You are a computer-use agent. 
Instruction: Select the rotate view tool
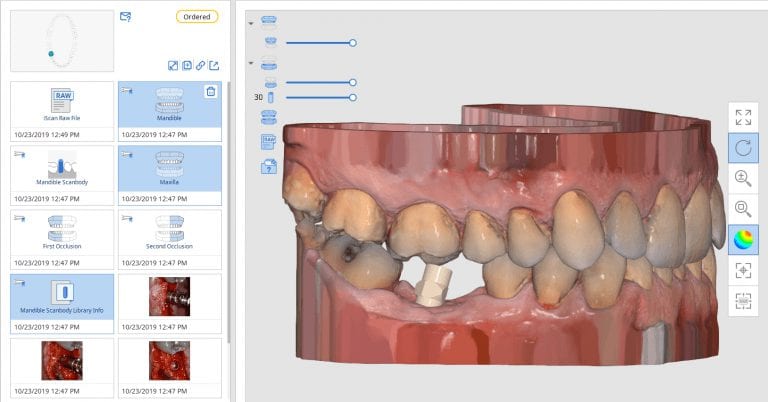(743, 148)
